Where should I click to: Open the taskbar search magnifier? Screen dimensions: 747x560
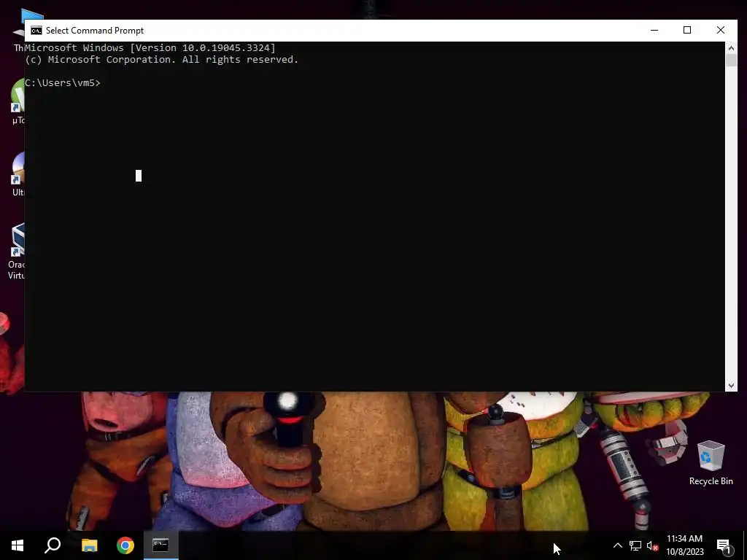[53, 545]
